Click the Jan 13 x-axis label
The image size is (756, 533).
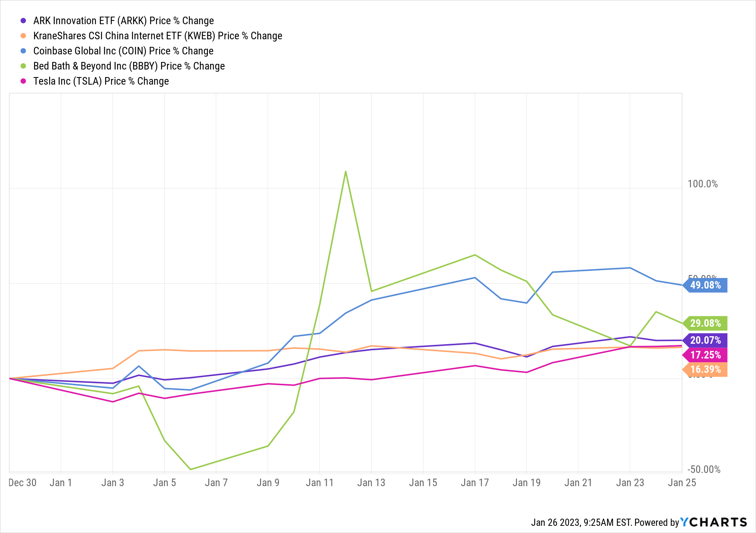click(371, 483)
